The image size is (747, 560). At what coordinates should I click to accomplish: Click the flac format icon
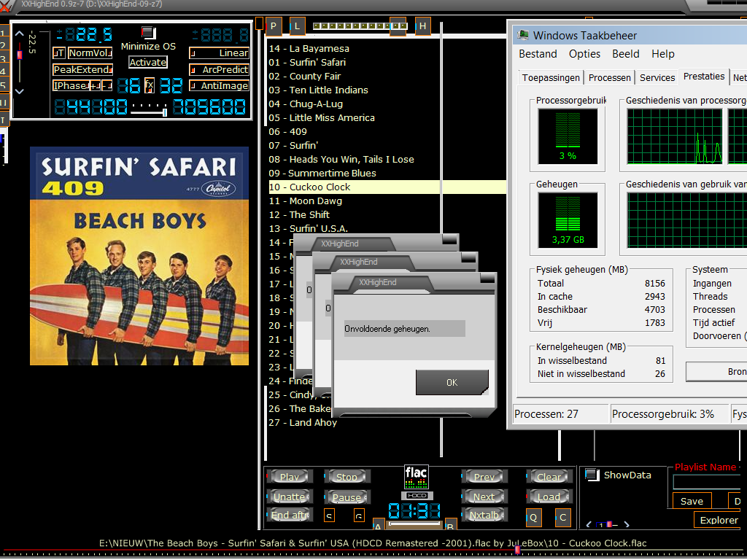pyautogui.click(x=416, y=477)
